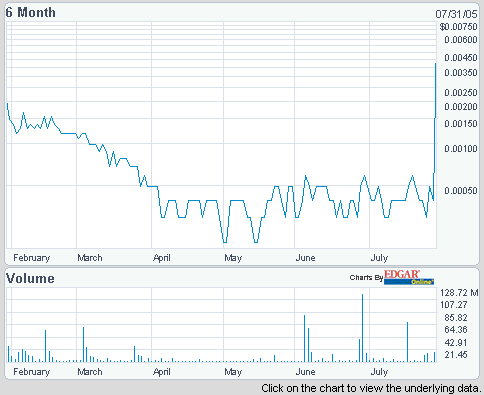Click February on the price chart axis
484x395 pixels.
coord(32,258)
